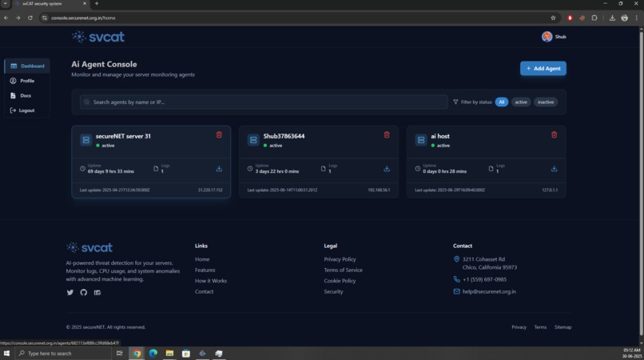Viewport: 644px width, 360px height.
Task: Download logs for ai host
Action: click(554, 169)
